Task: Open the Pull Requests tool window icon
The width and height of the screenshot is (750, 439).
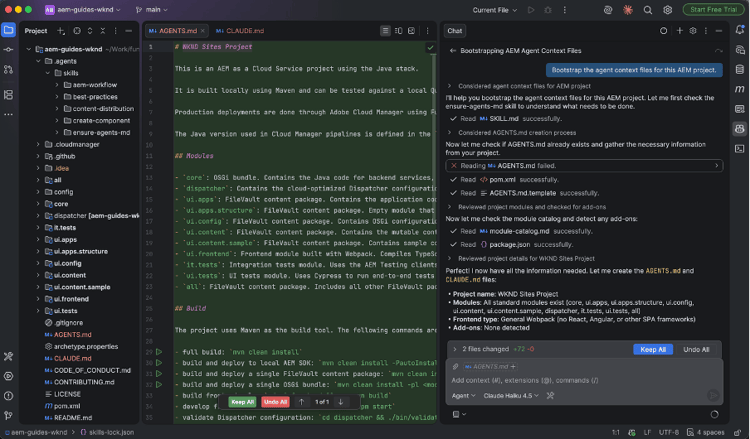Action: [x=9, y=70]
